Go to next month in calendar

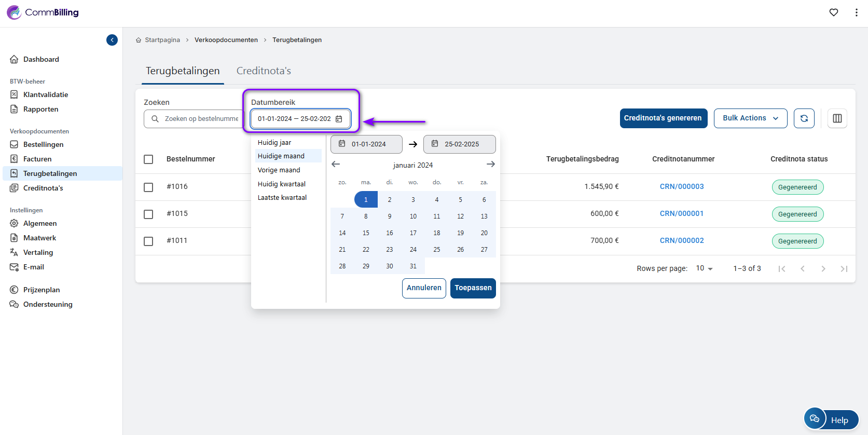click(x=490, y=165)
